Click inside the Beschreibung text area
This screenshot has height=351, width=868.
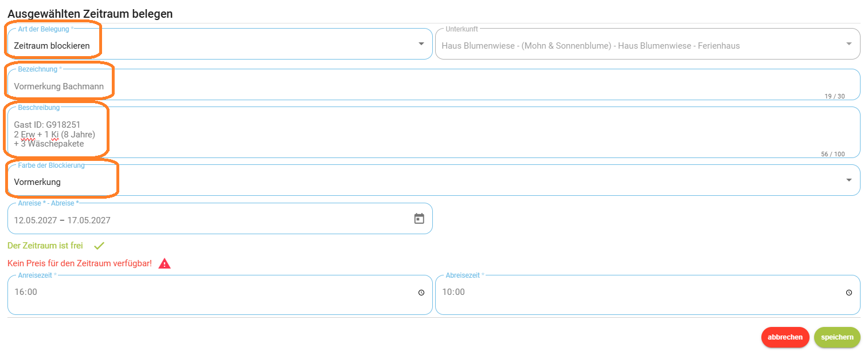click(433, 132)
